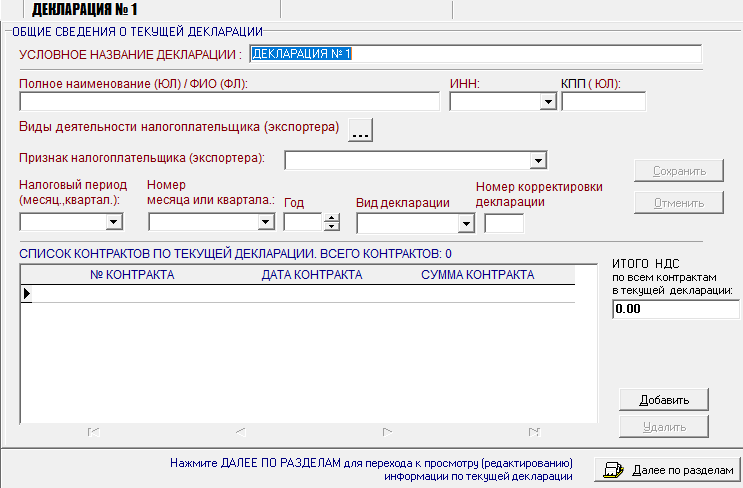Expand the Номер месяца или квартала dropdown
The height and width of the screenshot is (488, 743).
[x=266, y=222]
